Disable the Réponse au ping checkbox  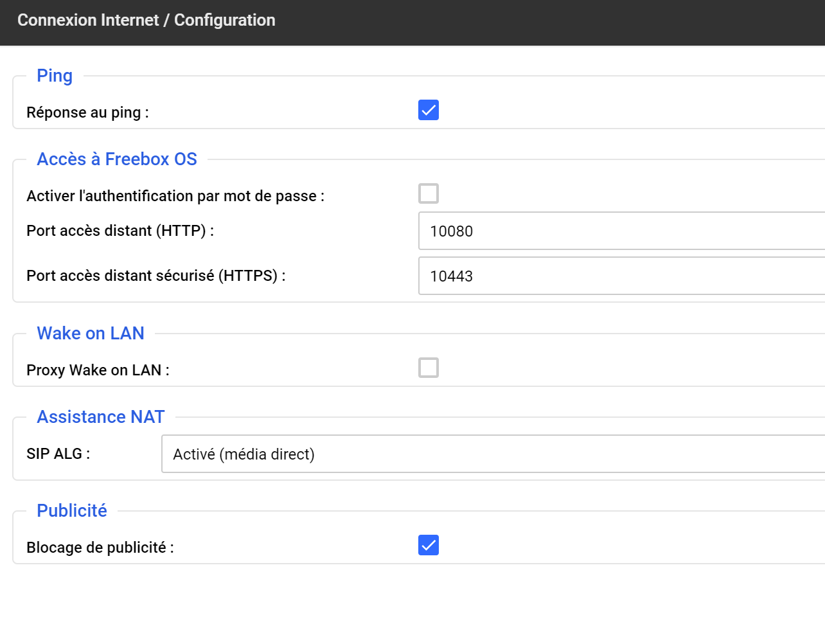pyautogui.click(x=429, y=111)
